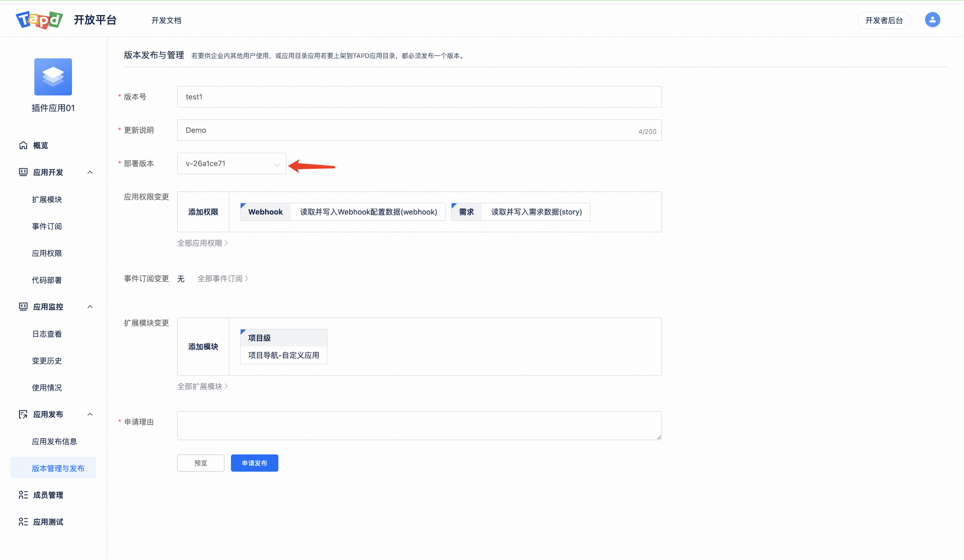Collapse the 应用开发 menu group
This screenshot has width=964, height=560.
tap(90, 173)
